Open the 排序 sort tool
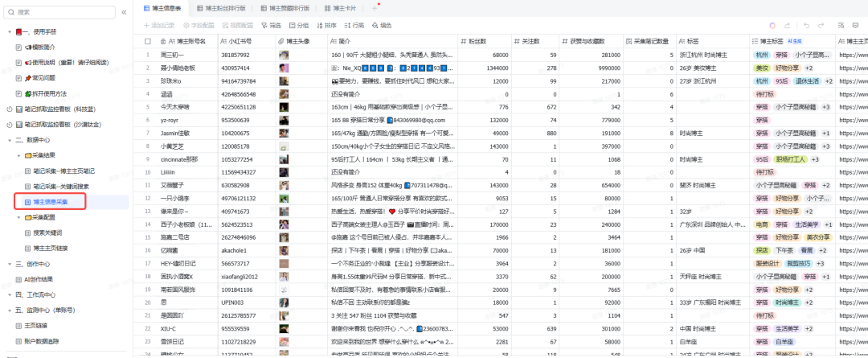Image resolution: width=868 pixels, height=358 pixels. (326, 26)
